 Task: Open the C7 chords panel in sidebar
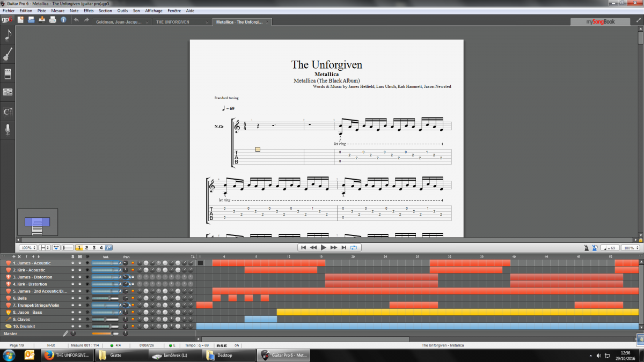[8, 112]
